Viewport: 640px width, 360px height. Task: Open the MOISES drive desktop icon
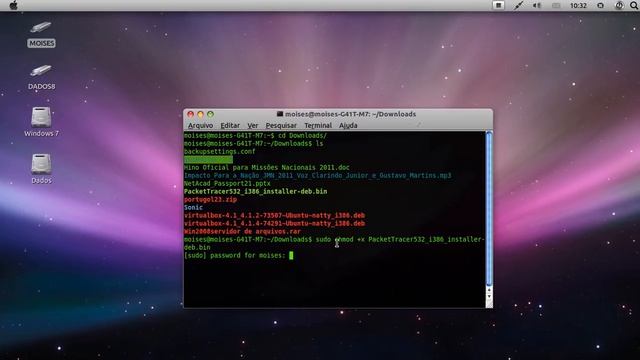41,34
